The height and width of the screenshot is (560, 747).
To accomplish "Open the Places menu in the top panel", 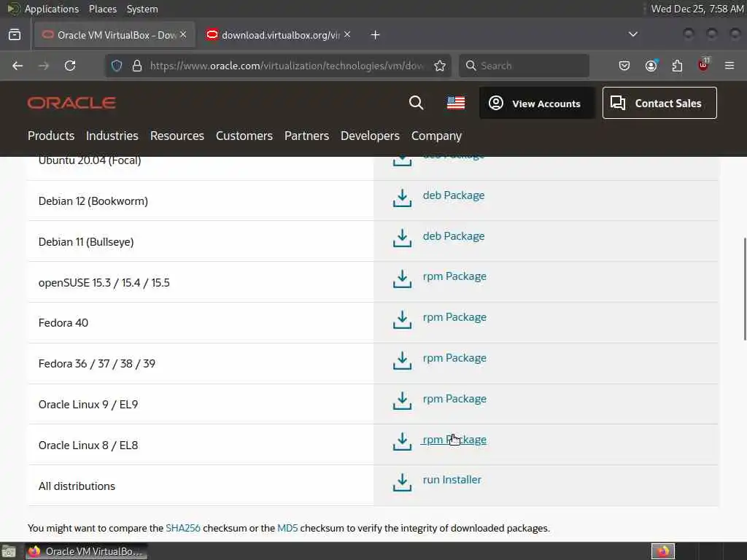I will pos(102,9).
